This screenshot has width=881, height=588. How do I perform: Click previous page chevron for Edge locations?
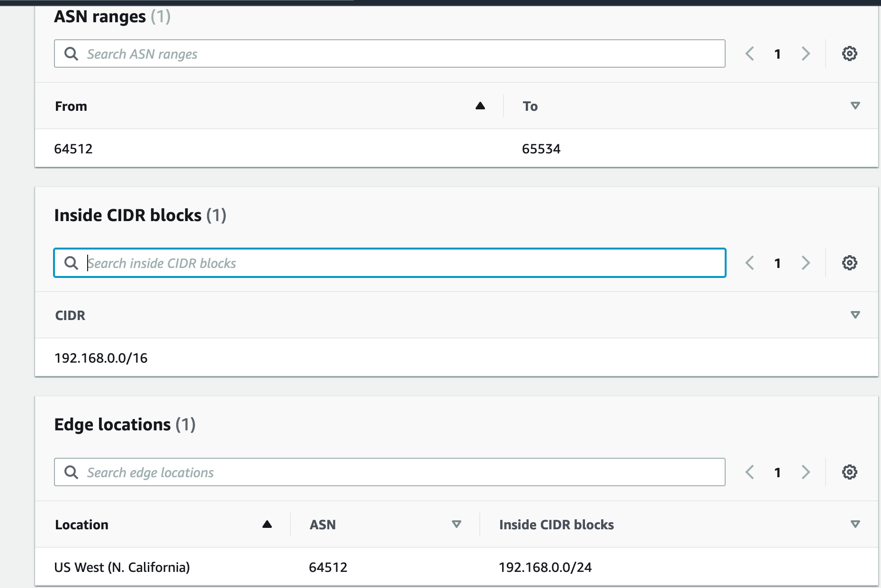click(x=749, y=472)
